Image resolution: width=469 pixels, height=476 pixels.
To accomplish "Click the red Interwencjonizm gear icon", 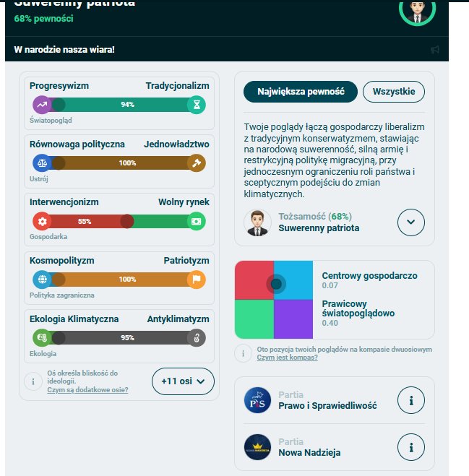I will click(42, 221).
